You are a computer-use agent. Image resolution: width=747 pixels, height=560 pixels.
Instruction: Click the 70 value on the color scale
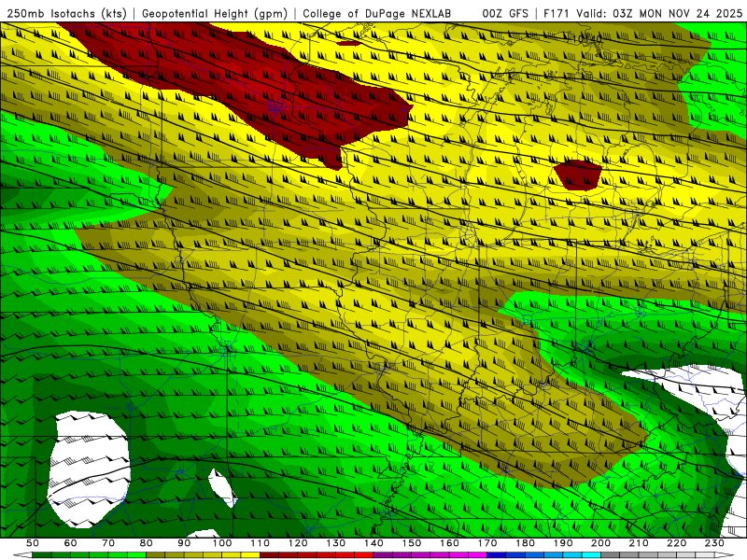click(108, 543)
